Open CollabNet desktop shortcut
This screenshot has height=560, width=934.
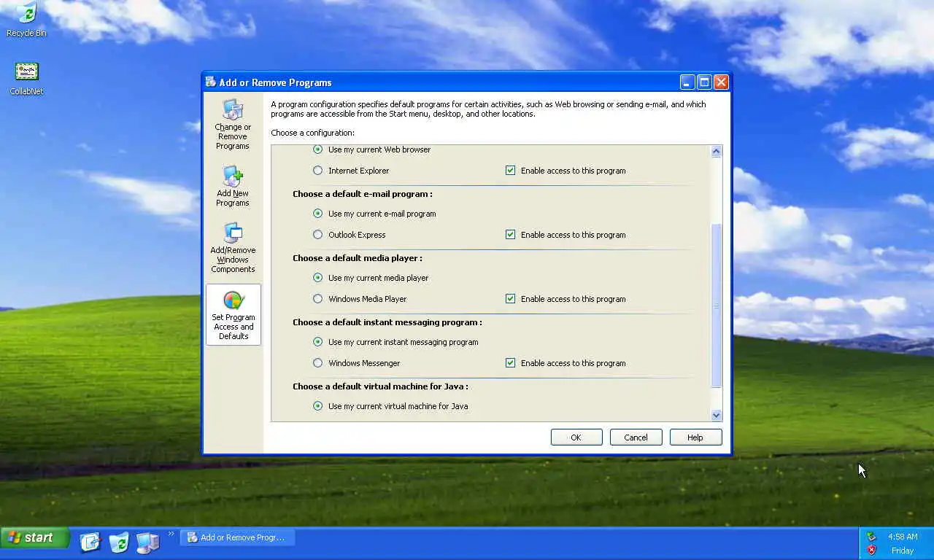tap(26, 79)
